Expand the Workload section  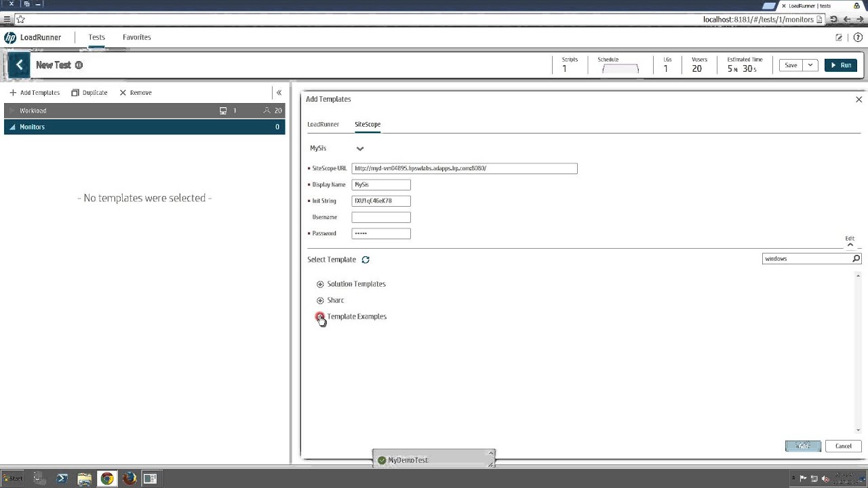click(12, 110)
